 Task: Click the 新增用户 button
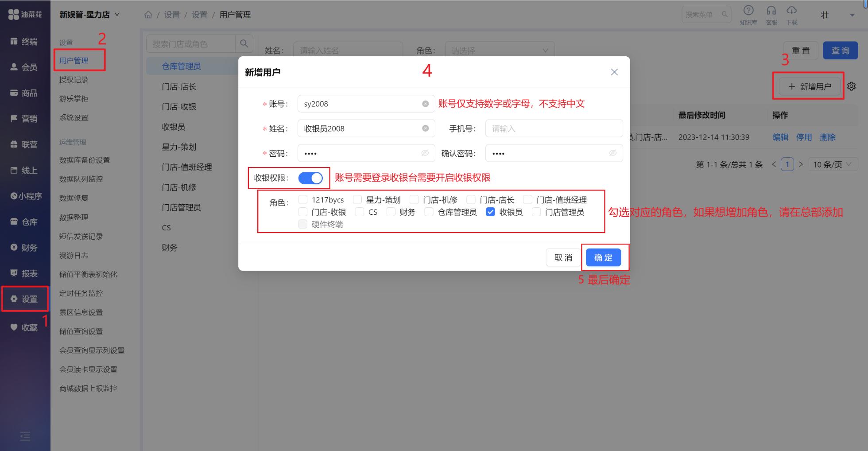point(810,86)
